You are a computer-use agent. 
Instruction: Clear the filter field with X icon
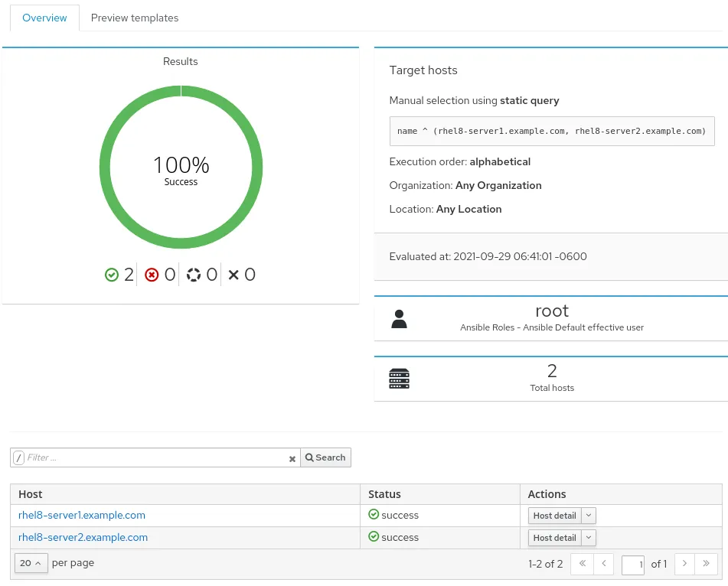[x=292, y=458]
